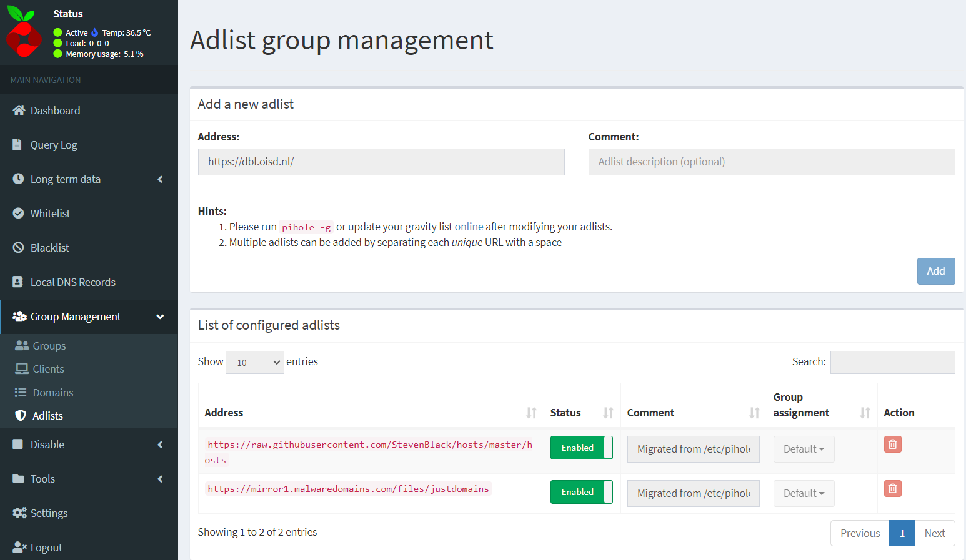Image resolution: width=966 pixels, height=560 pixels.
Task: Open Whitelist using the checkmark icon
Action: pos(18,213)
